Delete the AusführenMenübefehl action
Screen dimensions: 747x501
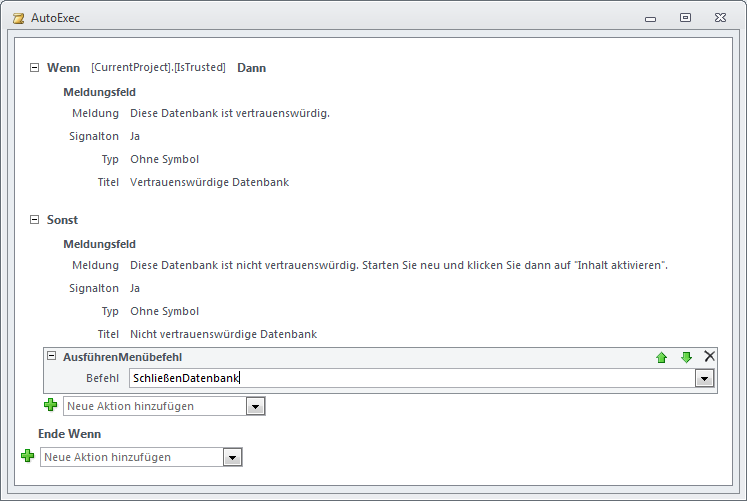tap(710, 356)
